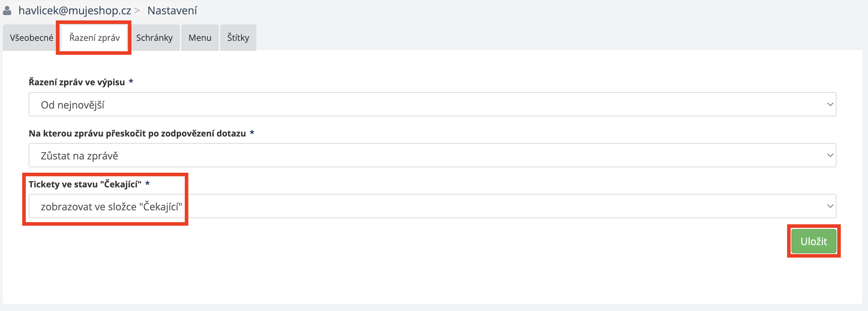Expand the 'Zůstat na zprávě' dropdown
This screenshot has width=868, height=311.
[x=432, y=155]
